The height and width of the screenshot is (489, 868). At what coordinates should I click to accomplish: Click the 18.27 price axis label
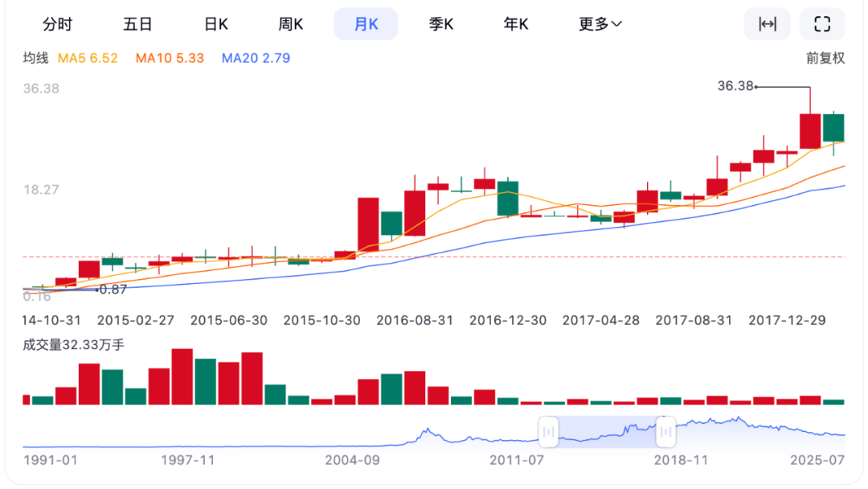(41, 190)
